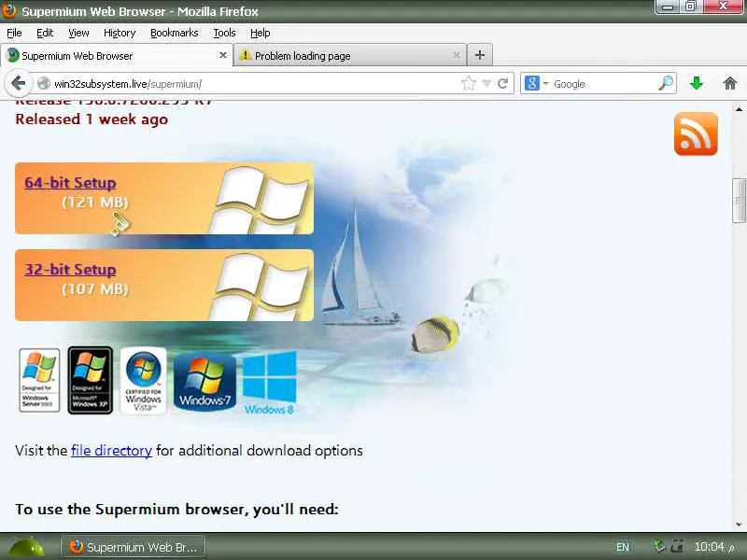Download the 64-bit Setup link
The width and height of the screenshot is (747, 560).
(70, 182)
